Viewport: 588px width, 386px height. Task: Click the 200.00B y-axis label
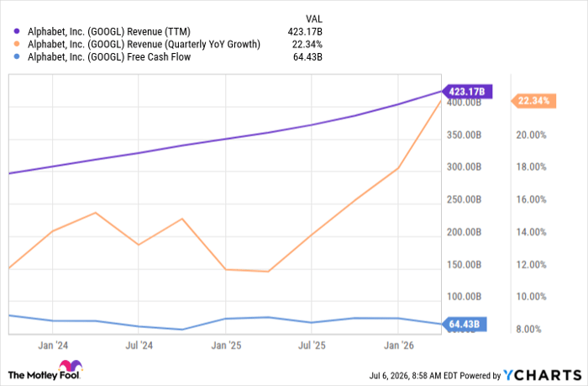pos(464,232)
